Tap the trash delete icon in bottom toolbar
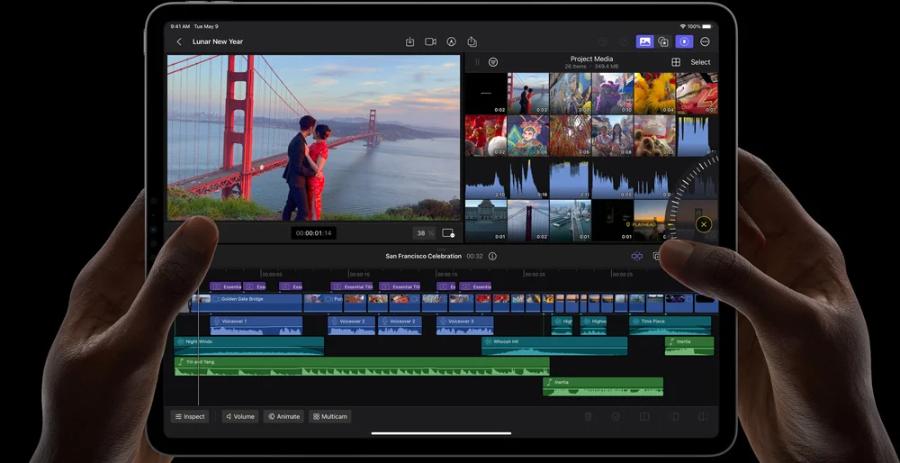900x463 pixels. coord(588,417)
